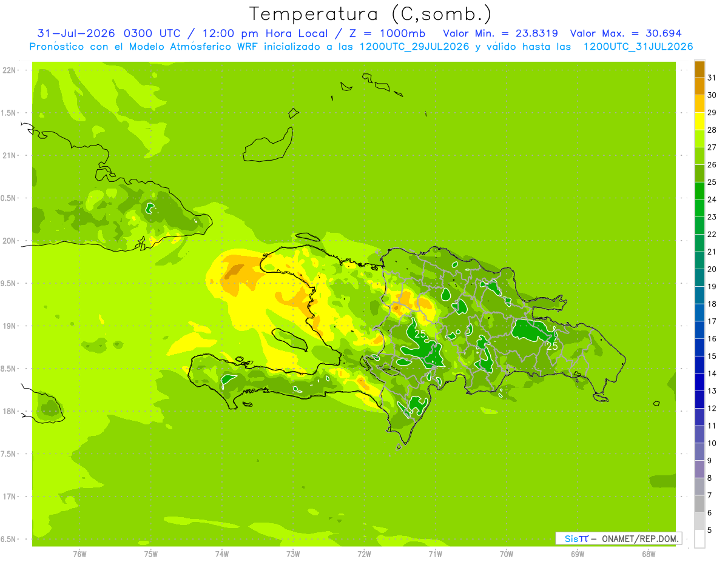Click the "Valor Max. = 30.694" value
728x562 pixels.
625,33
